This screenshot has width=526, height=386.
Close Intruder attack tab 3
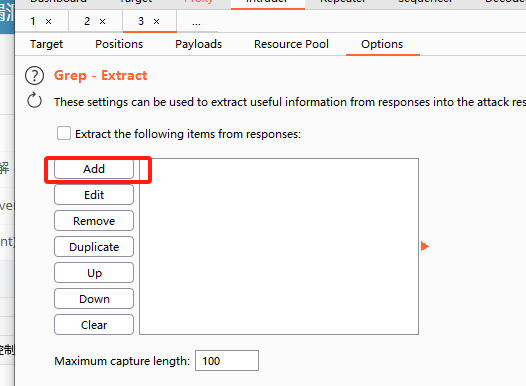pos(157,22)
